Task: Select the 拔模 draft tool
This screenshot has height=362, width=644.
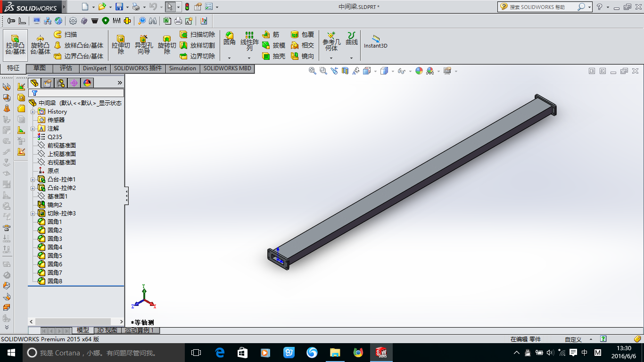Action: coord(274,45)
